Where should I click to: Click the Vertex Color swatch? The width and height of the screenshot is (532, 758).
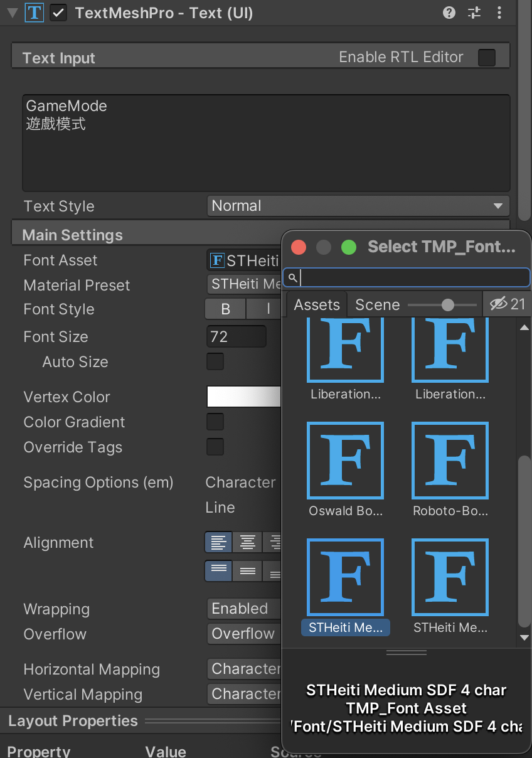click(x=243, y=397)
